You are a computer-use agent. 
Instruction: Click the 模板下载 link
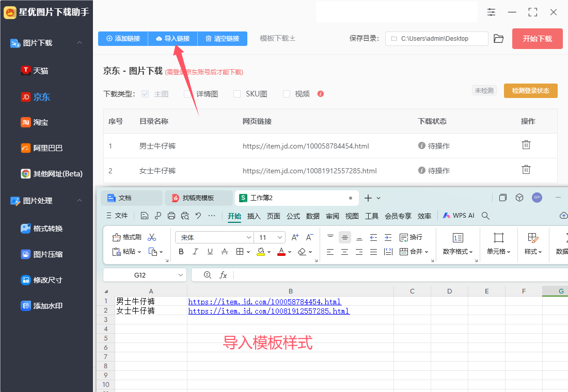tap(277, 38)
